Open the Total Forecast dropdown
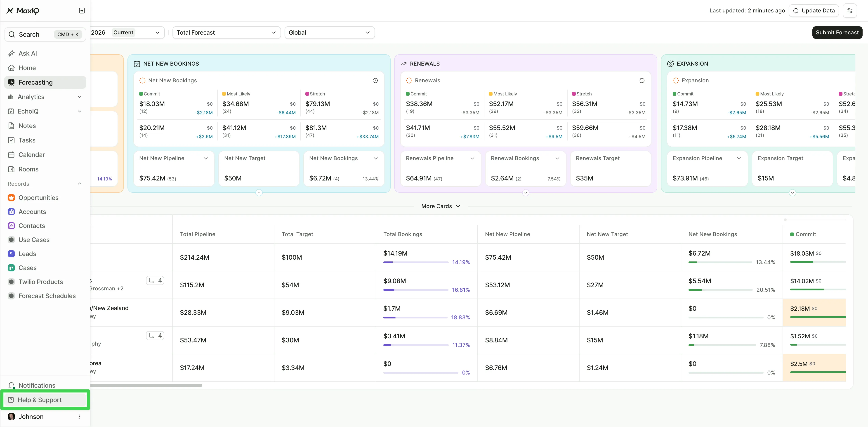This screenshot has width=868, height=427. click(226, 33)
